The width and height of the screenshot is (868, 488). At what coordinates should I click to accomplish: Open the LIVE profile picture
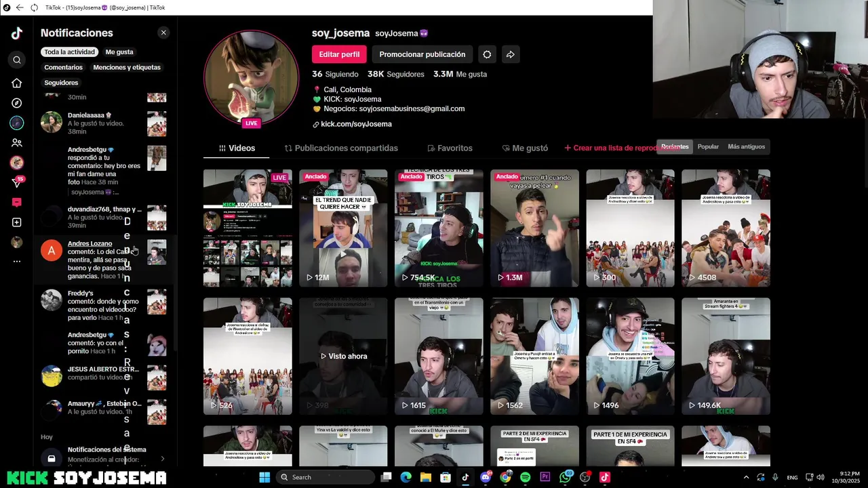point(252,78)
